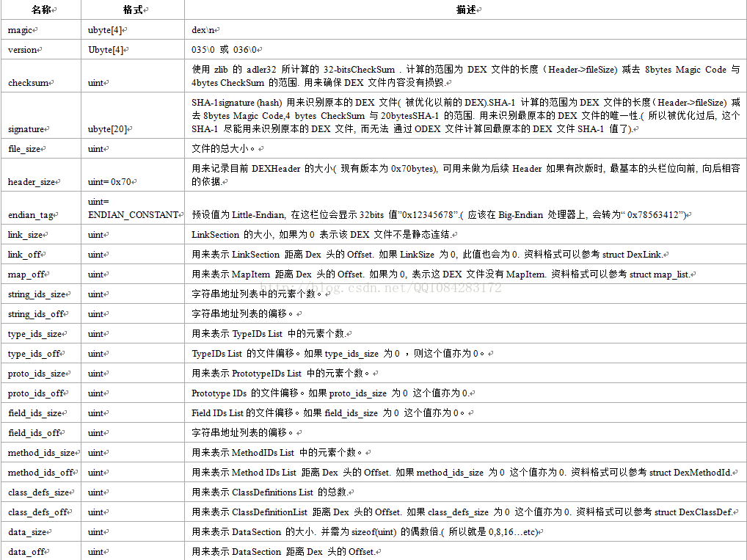Click the ubyte[4] format cell for magic

pos(133,29)
